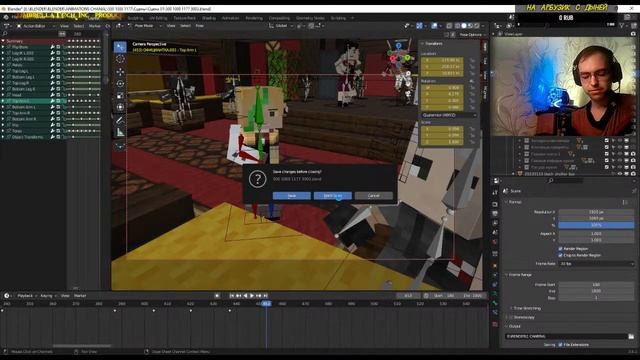
Task: Expand the Object Transforms channel
Action: (3, 137)
